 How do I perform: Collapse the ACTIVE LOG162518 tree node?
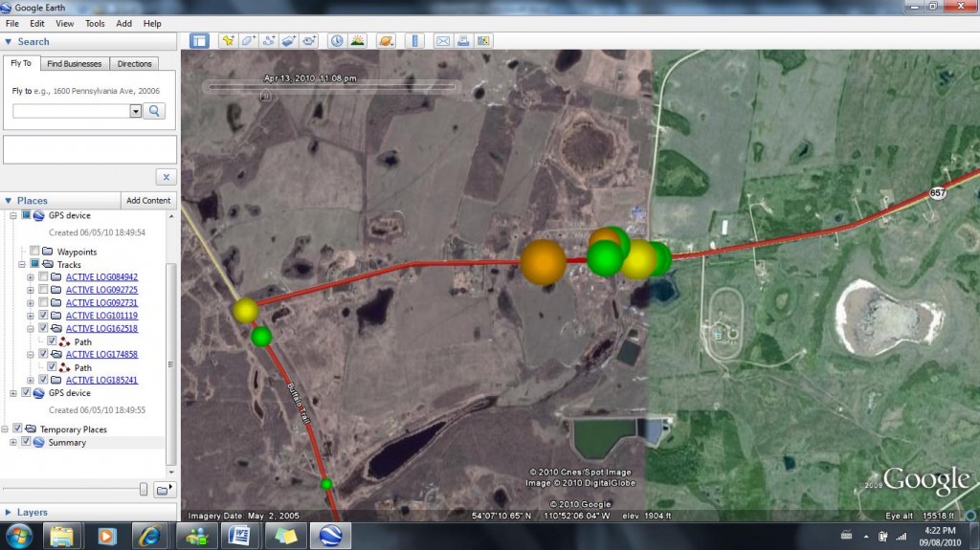tap(30, 329)
